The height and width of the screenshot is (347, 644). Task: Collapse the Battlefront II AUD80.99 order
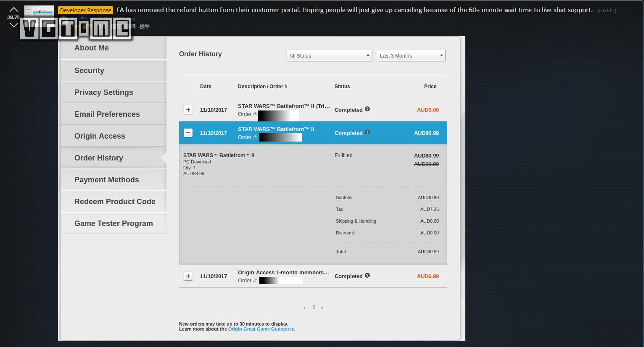coord(188,133)
